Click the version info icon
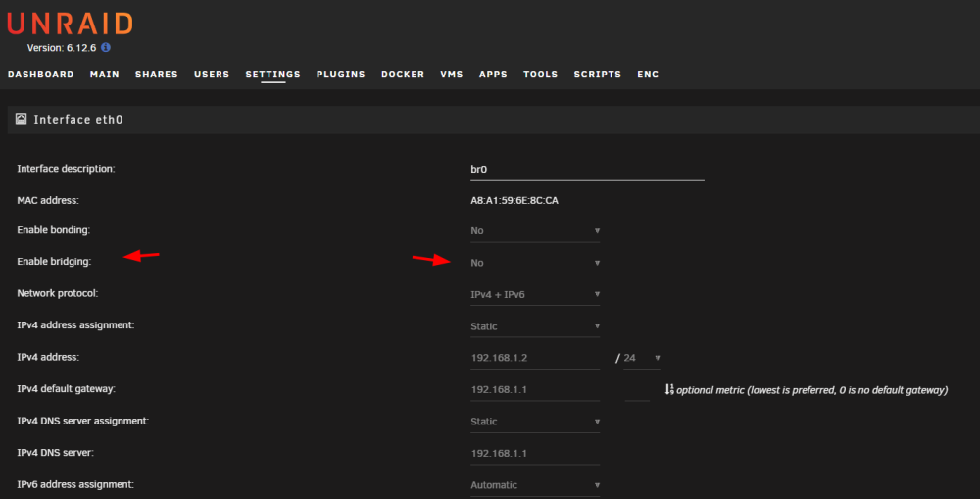Viewport: 980px width, 499px height. coord(106,47)
